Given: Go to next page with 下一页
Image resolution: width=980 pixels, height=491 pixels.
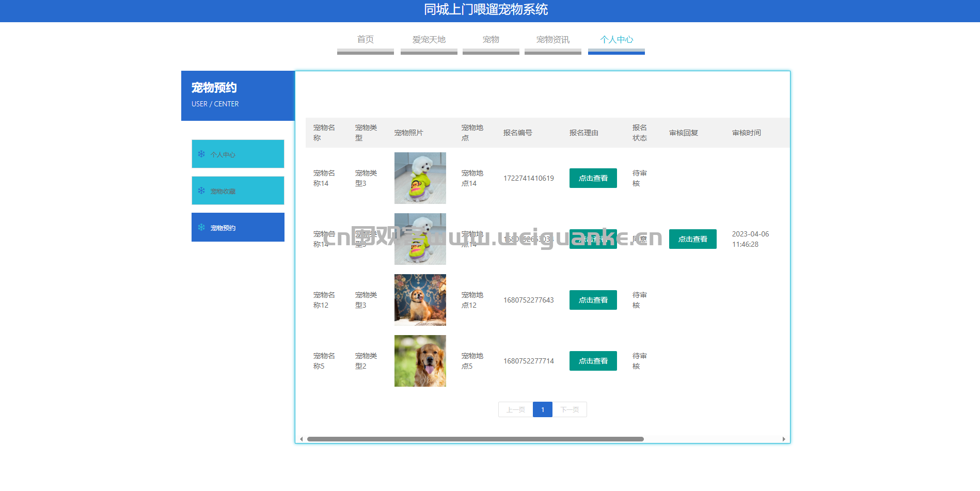Looking at the screenshot, I should click(570, 409).
